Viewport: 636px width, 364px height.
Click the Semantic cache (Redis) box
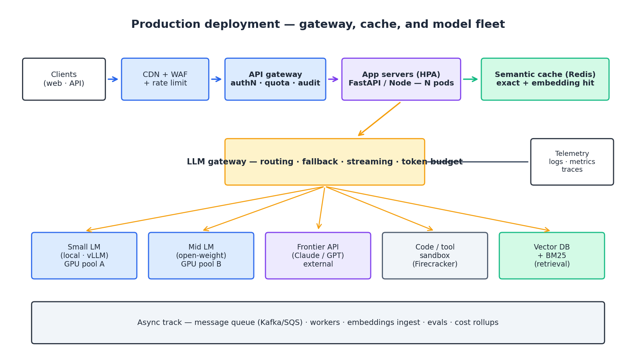coord(545,79)
